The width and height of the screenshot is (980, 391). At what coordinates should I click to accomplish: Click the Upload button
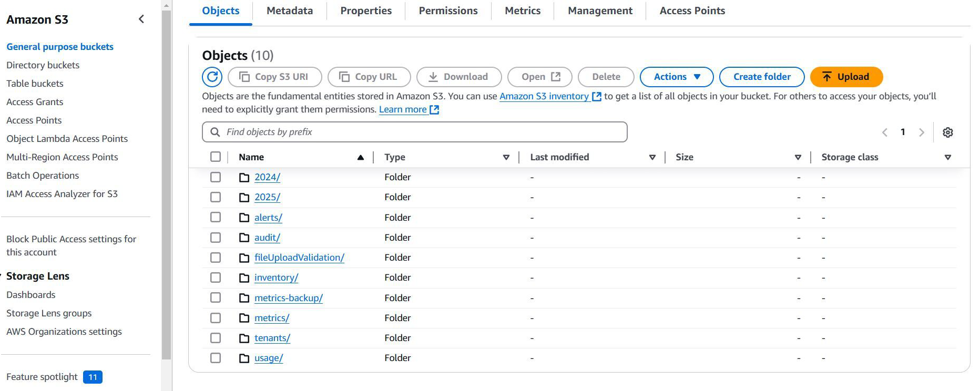846,77
